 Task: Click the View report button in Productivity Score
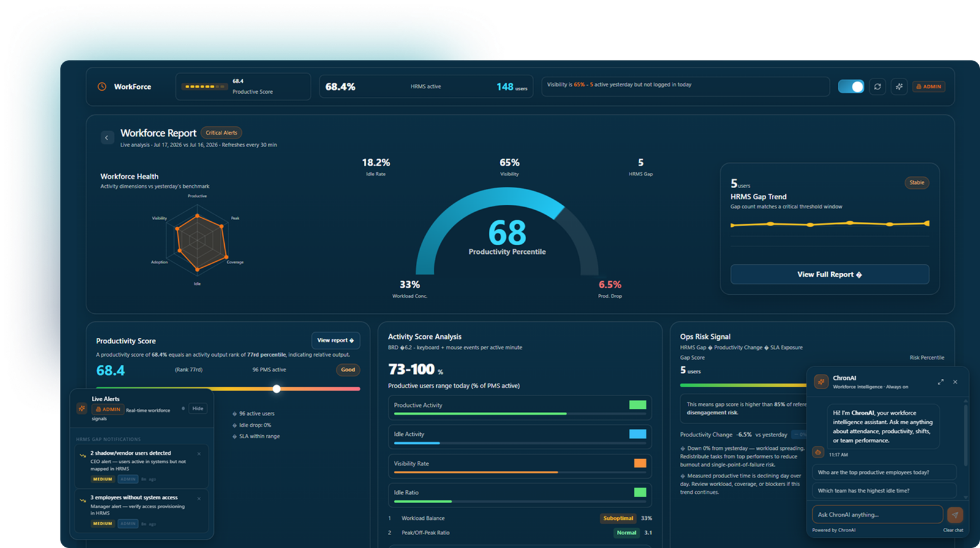(x=336, y=340)
